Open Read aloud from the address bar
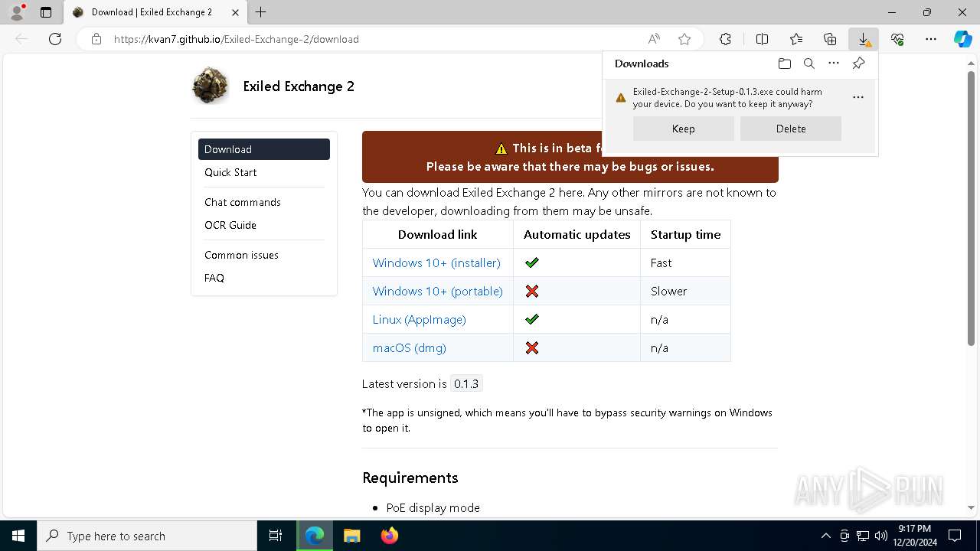 (654, 39)
